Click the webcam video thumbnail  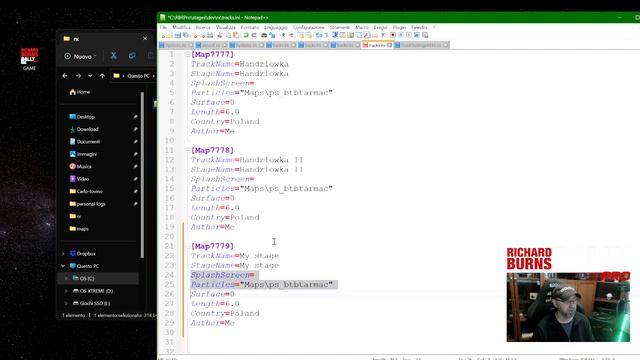pos(568,307)
